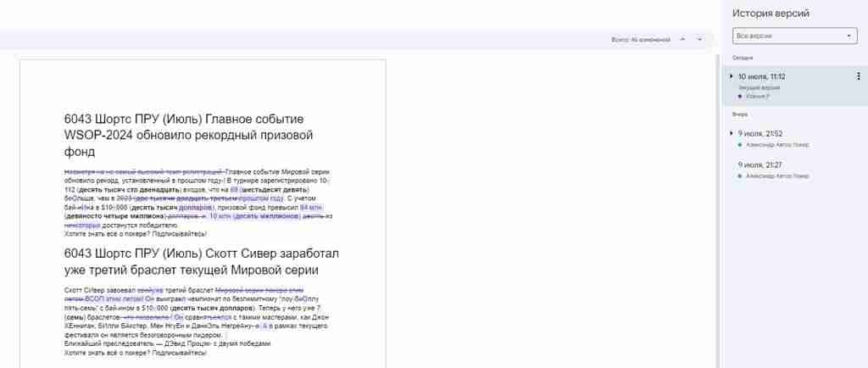The height and width of the screenshot is (368, 868).
Task: Click author dot under 9 июля, 21:52
Action: [740, 145]
